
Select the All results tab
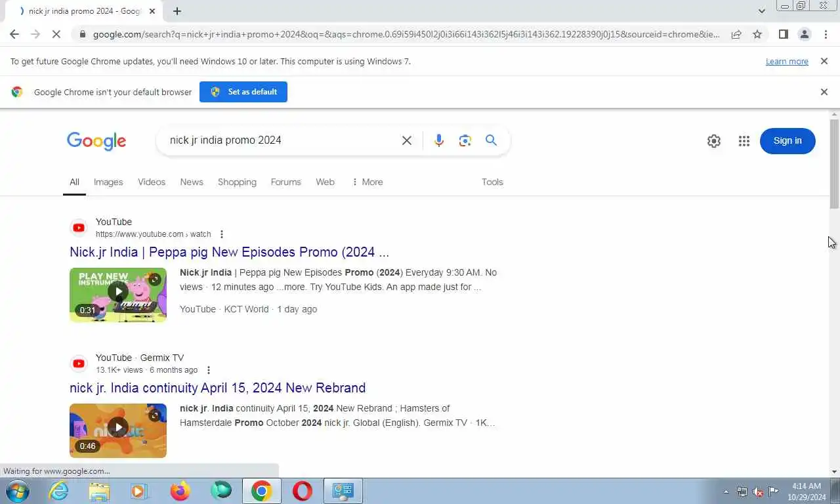click(74, 182)
